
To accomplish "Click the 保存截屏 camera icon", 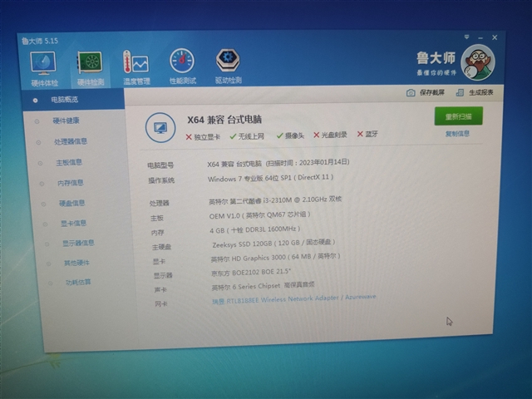I will 411,92.
